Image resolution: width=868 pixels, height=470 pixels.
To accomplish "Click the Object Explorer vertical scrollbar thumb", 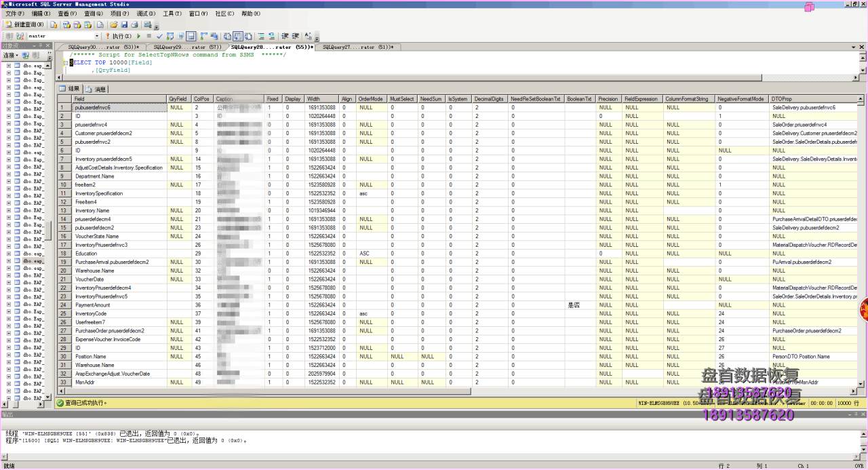I will click(x=48, y=230).
